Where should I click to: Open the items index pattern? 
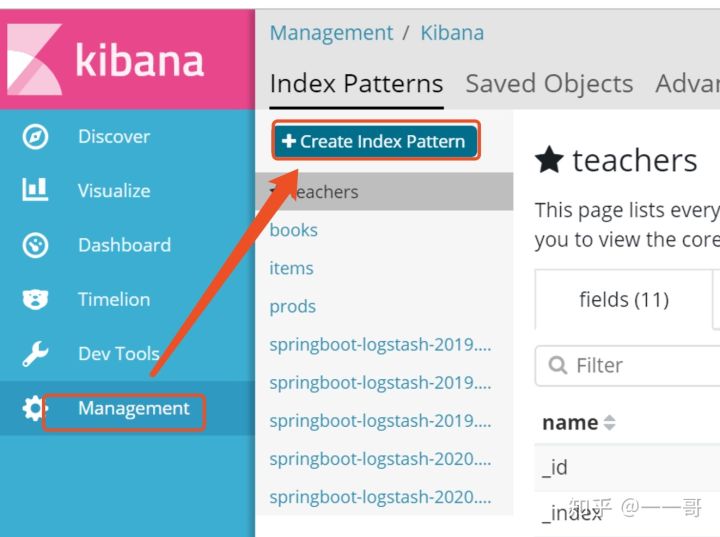tap(292, 268)
